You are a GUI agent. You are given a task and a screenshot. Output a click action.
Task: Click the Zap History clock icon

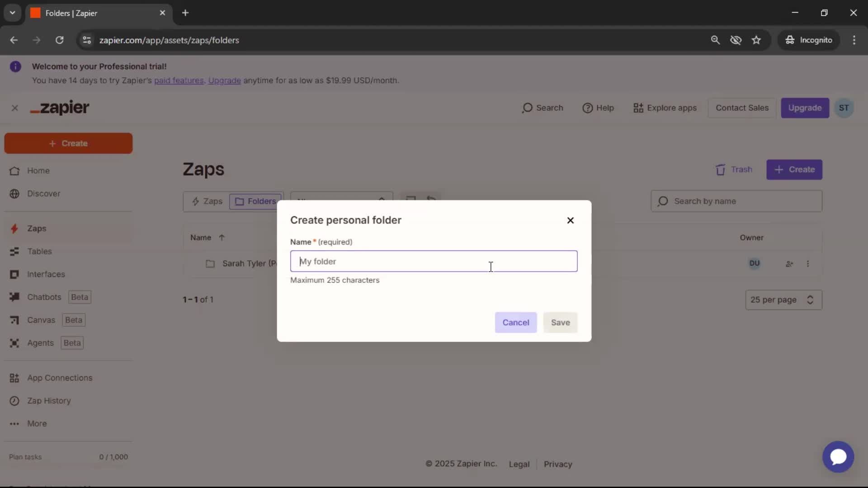14,401
